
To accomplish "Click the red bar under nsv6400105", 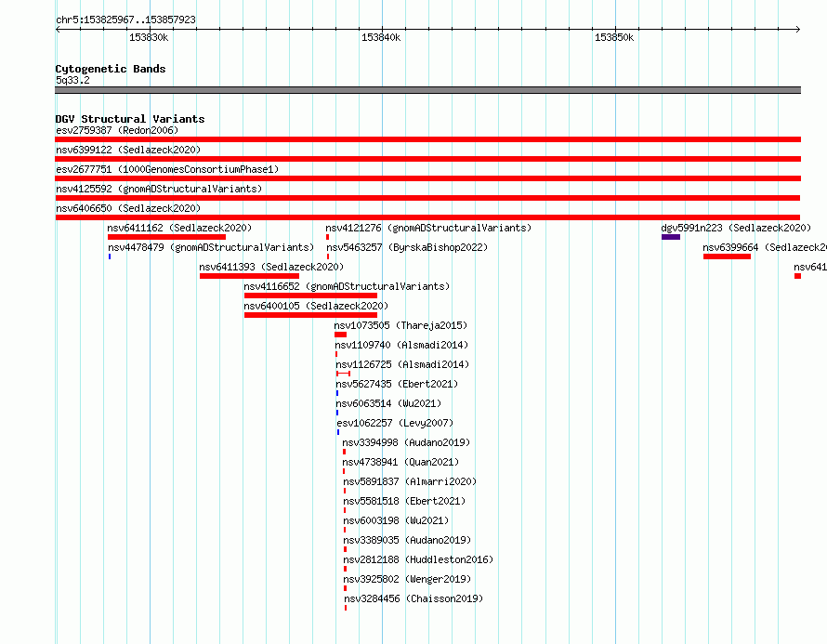I will tap(310, 315).
